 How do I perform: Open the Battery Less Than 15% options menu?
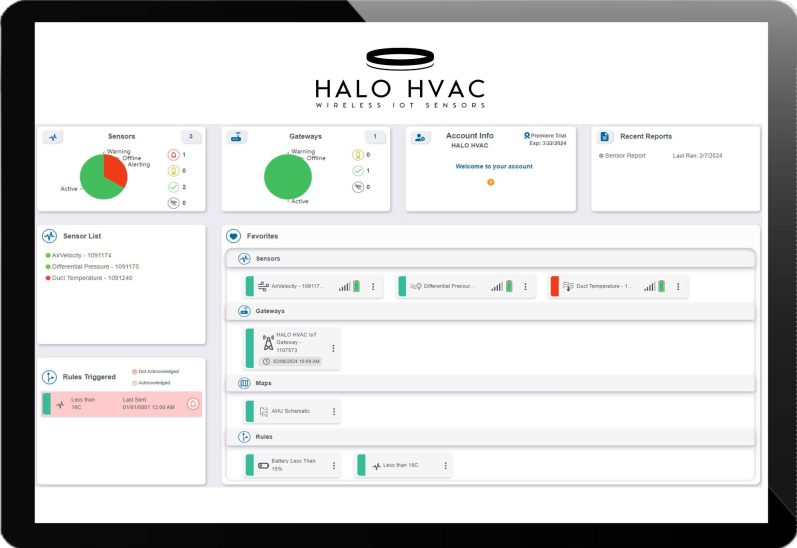pyautogui.click(x=334, y=466)
